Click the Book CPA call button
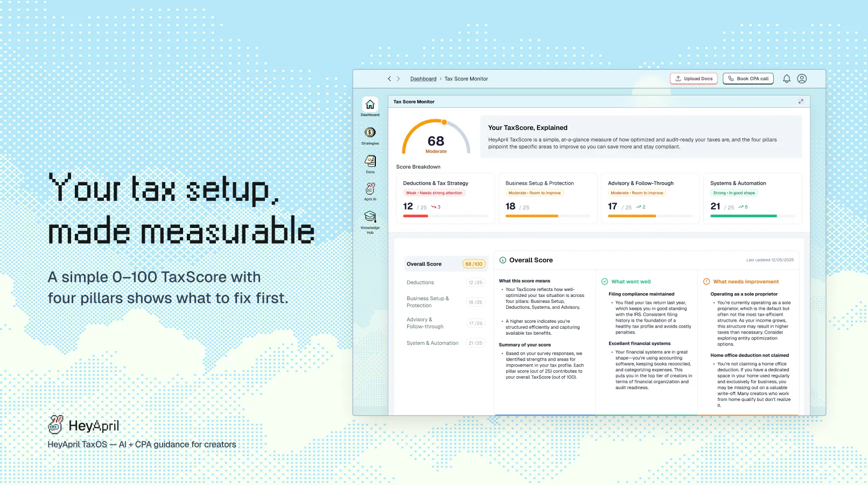 (x=748, y=79)
